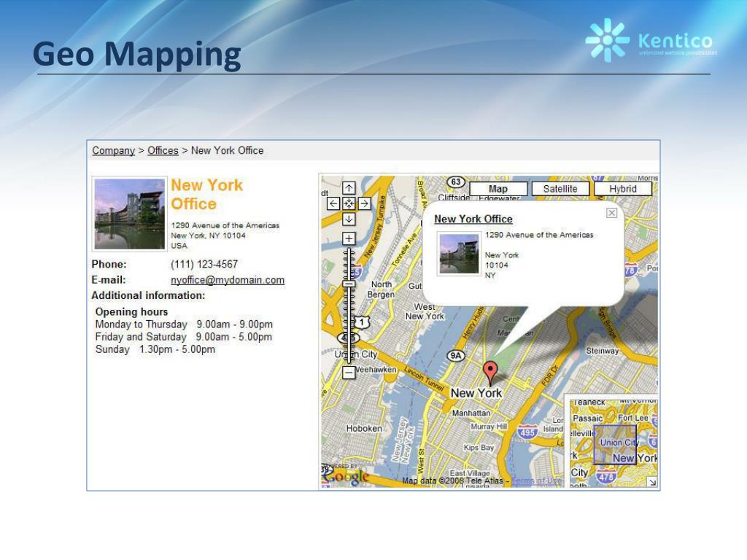The width and height of the screenshot is (747, 560).
Task: Open New York Office link in balloon
Action: coord(473,219)
